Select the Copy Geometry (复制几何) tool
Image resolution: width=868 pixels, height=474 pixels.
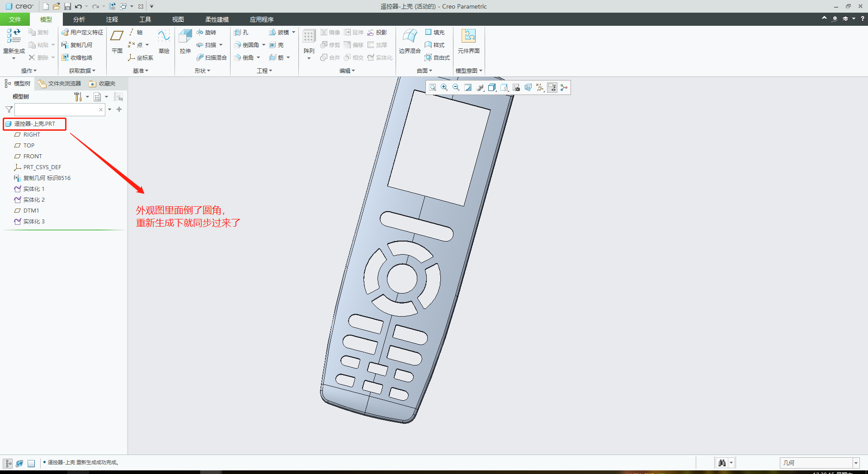[77, 45]
